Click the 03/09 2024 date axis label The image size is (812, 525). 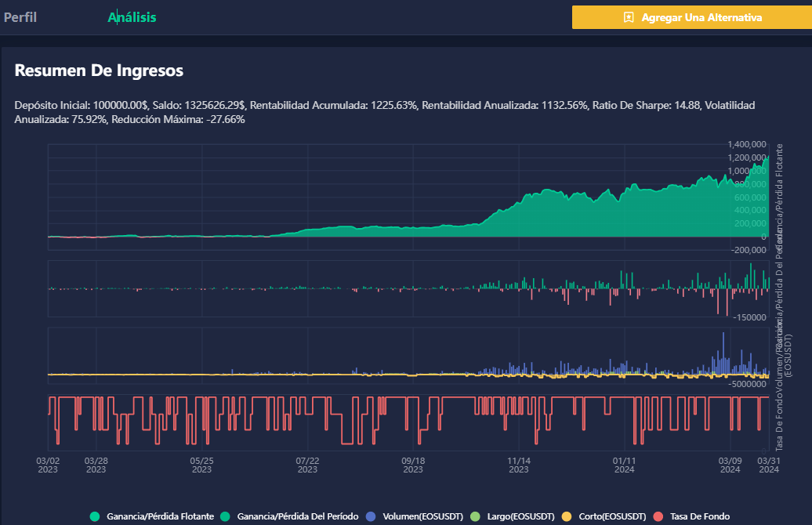pos(730,465)
